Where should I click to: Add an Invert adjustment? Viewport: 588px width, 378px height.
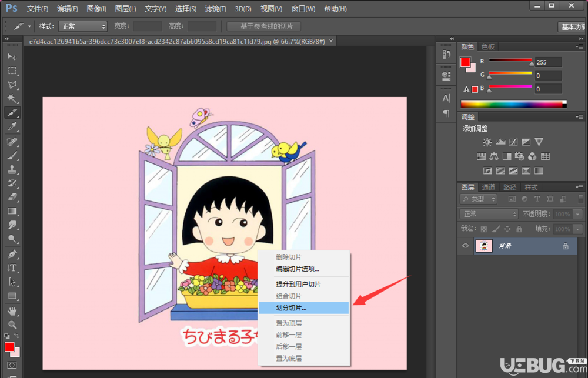pyautogui.click(x=487, y=171)
